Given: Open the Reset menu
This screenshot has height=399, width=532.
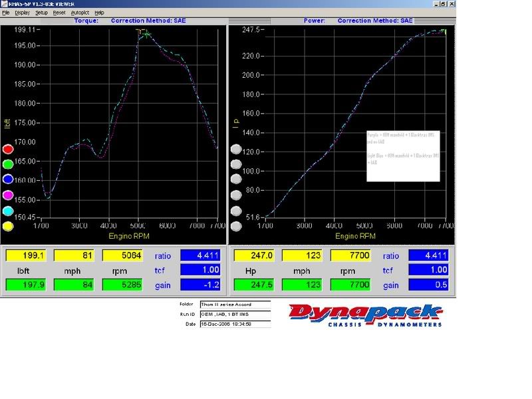Looking at the screenshot, I should 59,13.
